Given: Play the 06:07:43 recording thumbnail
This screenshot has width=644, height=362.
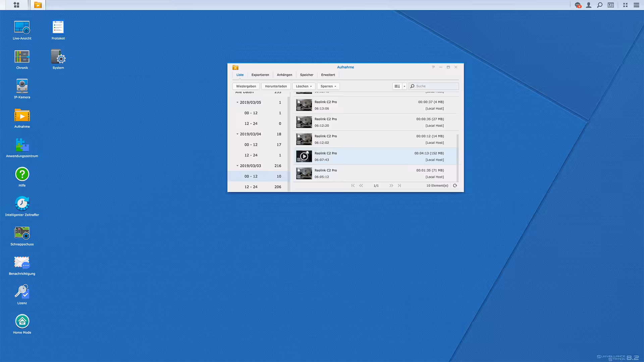Looking at the screenshot, I should (x=304, y=156).
